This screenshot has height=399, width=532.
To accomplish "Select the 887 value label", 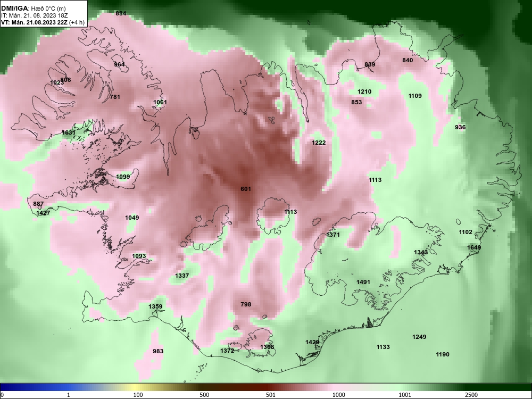I will click(38, 204).
